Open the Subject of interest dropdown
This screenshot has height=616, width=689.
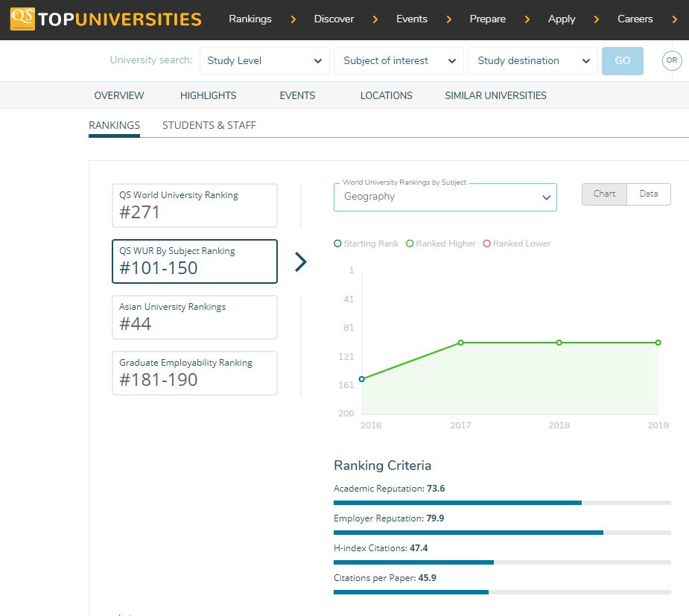click(399, 61)
